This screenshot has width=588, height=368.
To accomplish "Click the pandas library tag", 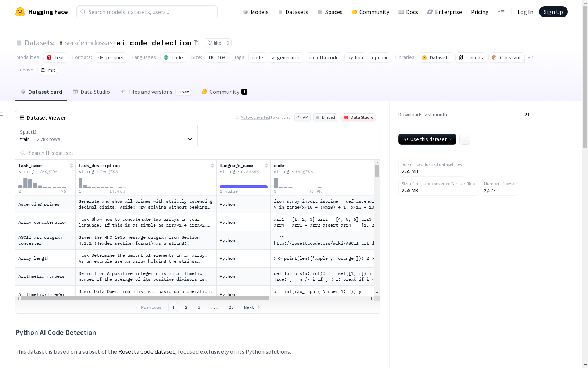I will pos(471,57).
